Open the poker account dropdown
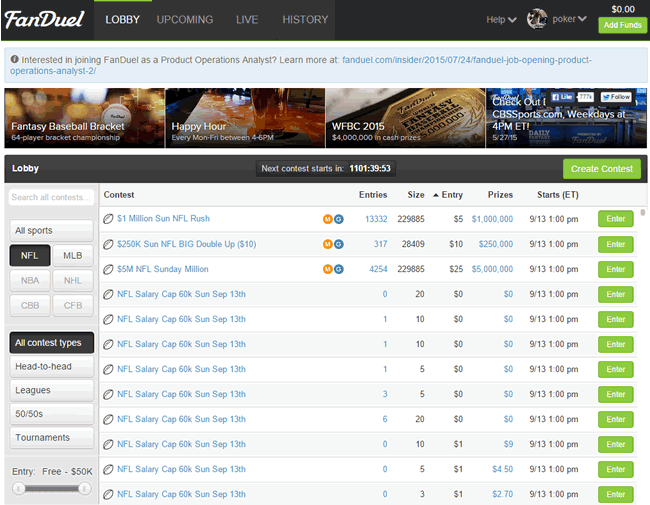 click(x=569, y=19)
